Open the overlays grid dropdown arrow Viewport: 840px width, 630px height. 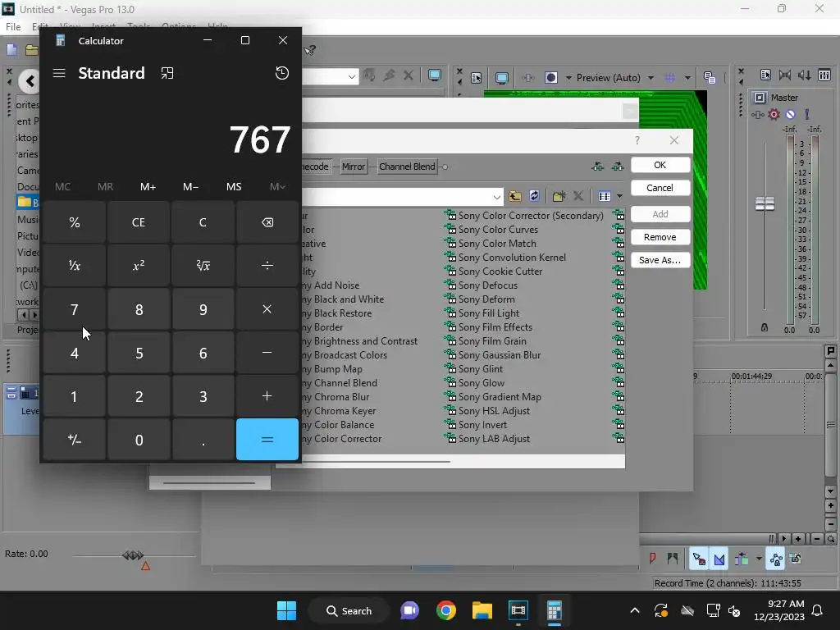pyautogui.click(x=687, y=78)
